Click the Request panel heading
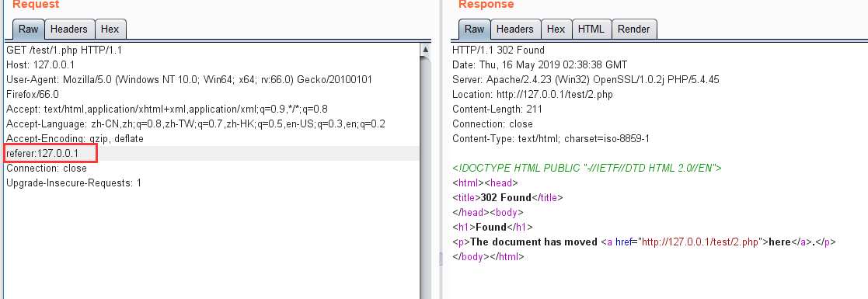The width and height of the screenshot is (868, 299). tap(36, 5)
